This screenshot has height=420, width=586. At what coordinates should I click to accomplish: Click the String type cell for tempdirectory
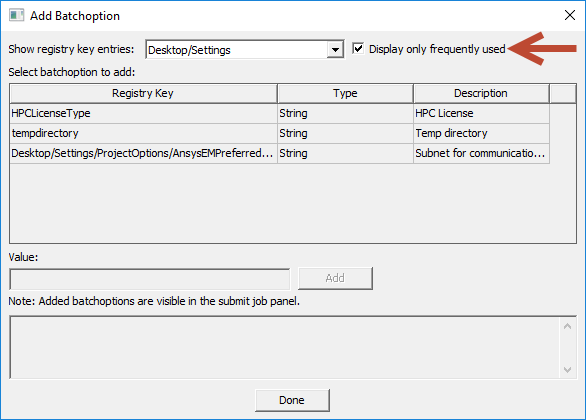[345, 133]
